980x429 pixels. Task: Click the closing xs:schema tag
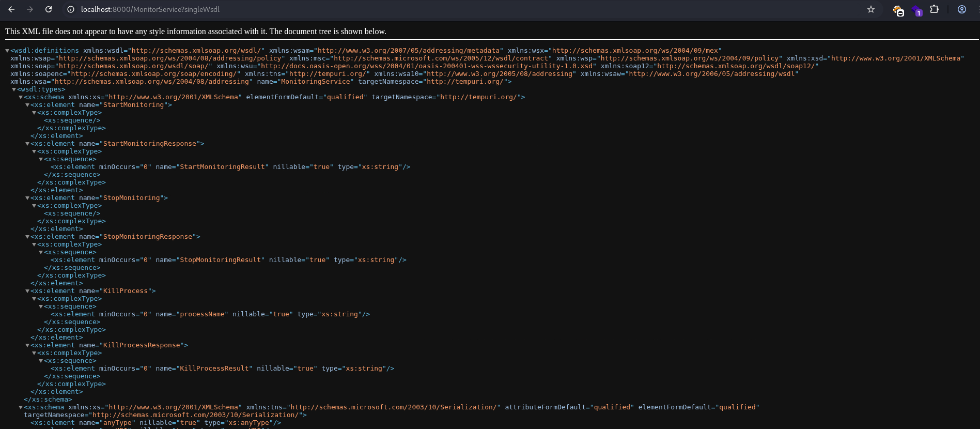48,400
